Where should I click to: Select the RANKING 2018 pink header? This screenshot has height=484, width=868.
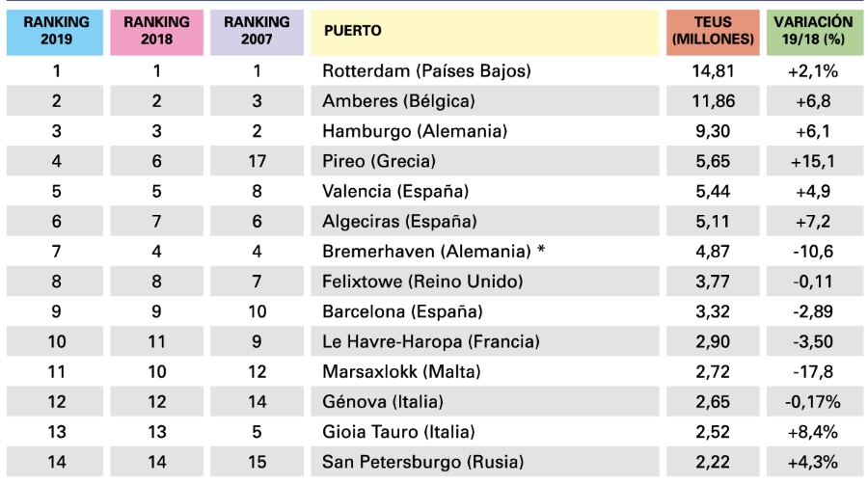pos(156,32)
